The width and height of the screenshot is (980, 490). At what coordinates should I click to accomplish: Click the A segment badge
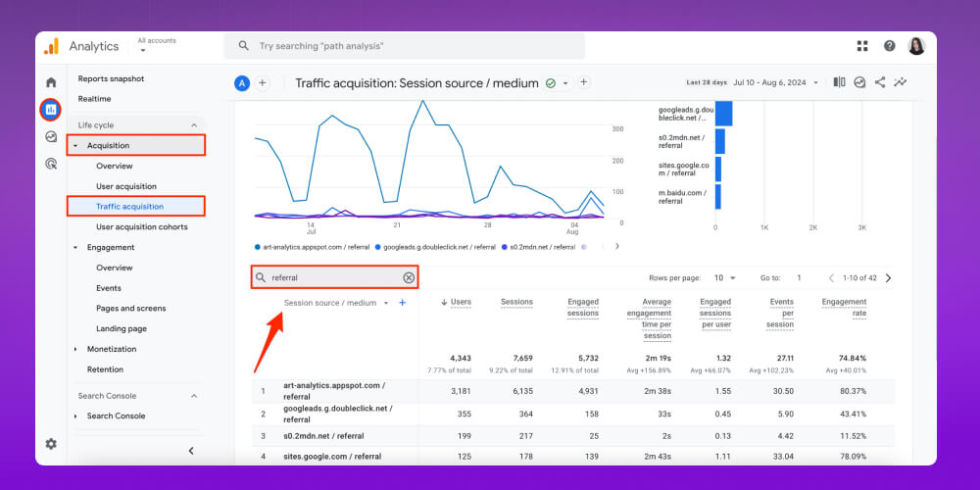point(242,83)
